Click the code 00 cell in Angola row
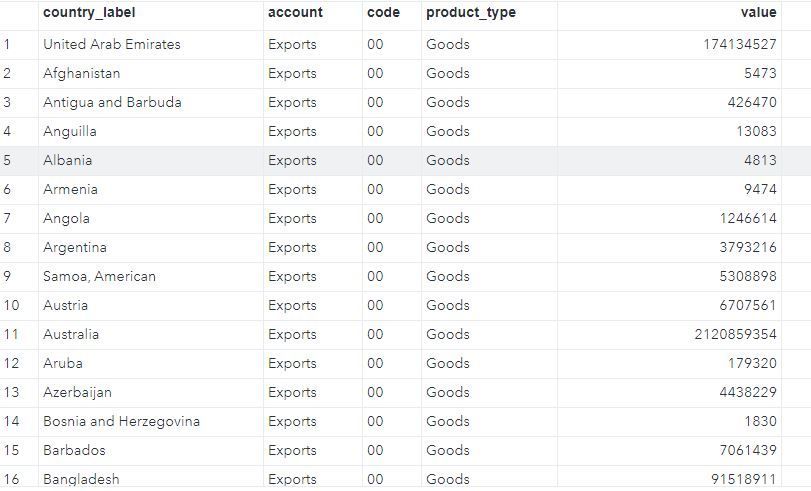Viewport: 811px width, 491px height. point(375,218)
